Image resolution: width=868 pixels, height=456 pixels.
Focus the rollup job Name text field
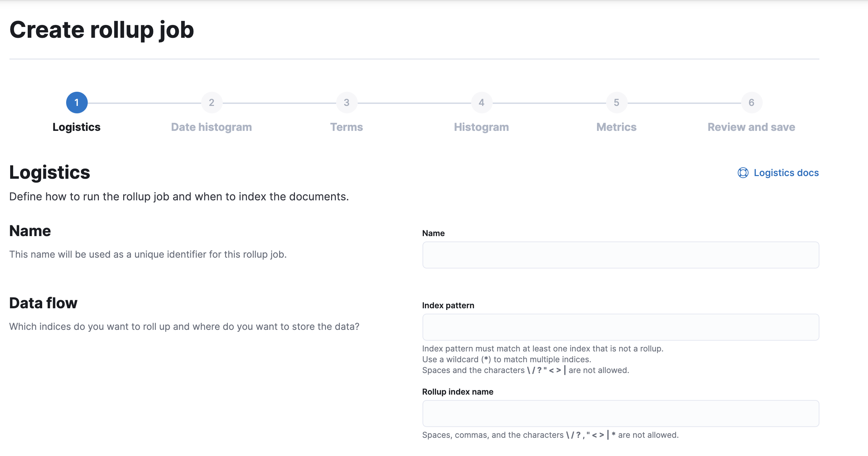(x=621, y=255)
